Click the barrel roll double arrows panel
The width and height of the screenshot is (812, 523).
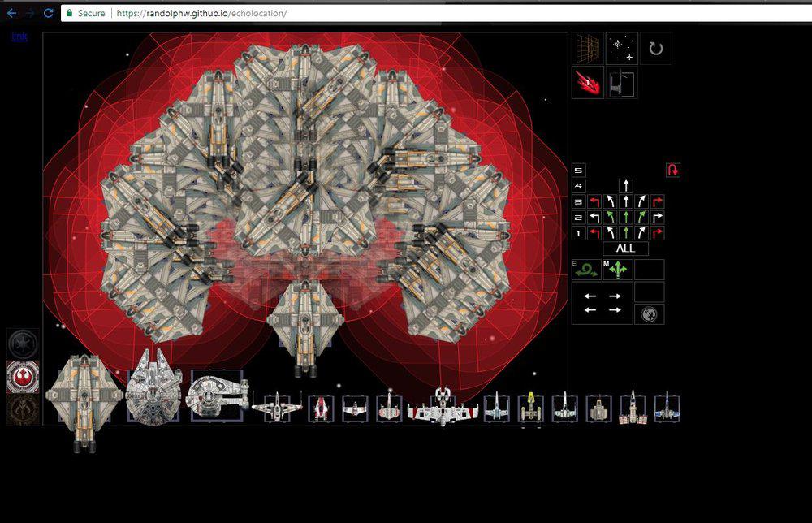point(602,303)
